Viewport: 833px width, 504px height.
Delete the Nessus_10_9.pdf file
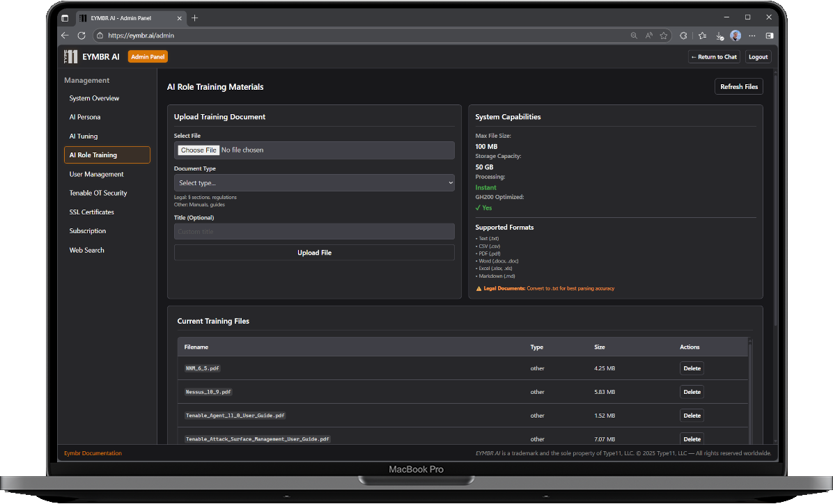coord(691,391)
